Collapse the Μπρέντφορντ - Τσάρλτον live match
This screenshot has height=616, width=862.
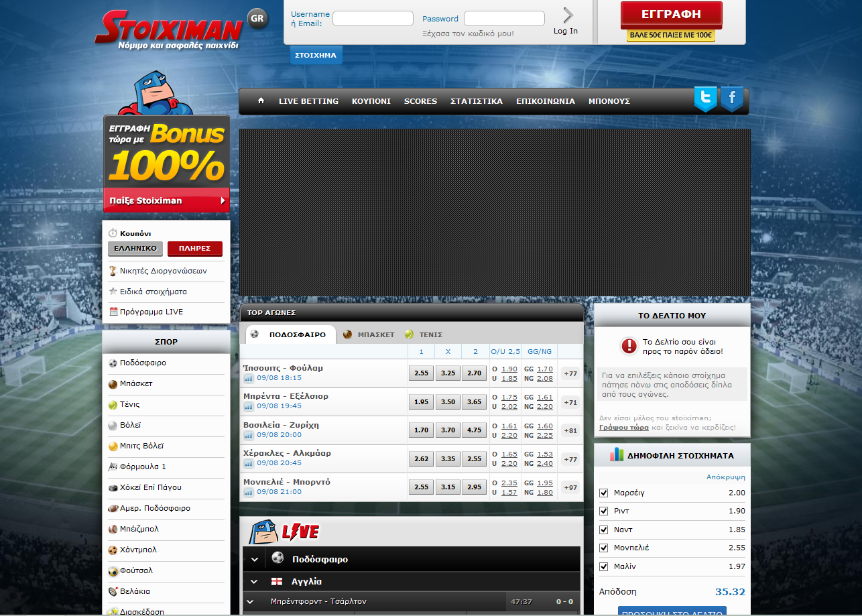(x=250, y=602)
